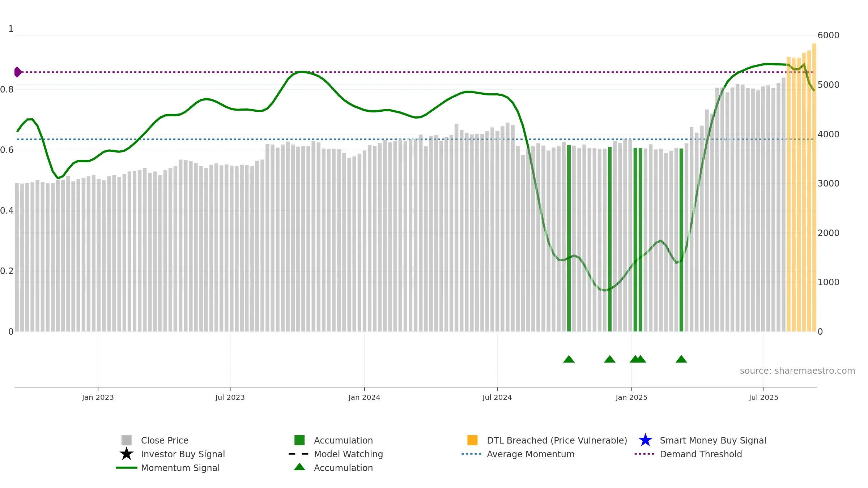Click the dashed Model Watching legend icon
868x488 pixels.
(x=299, y=454)
